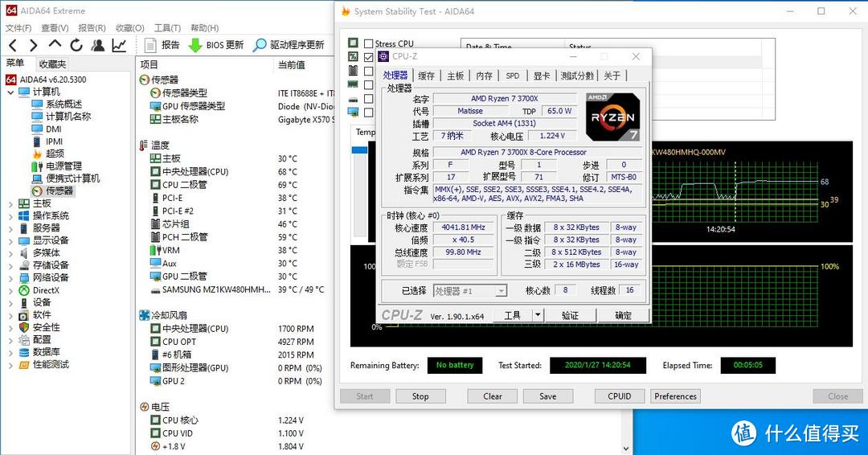Switch to the 关于 tab in CPU-Z
Viewport: 868px width, 455px height.
coord(612,76)
